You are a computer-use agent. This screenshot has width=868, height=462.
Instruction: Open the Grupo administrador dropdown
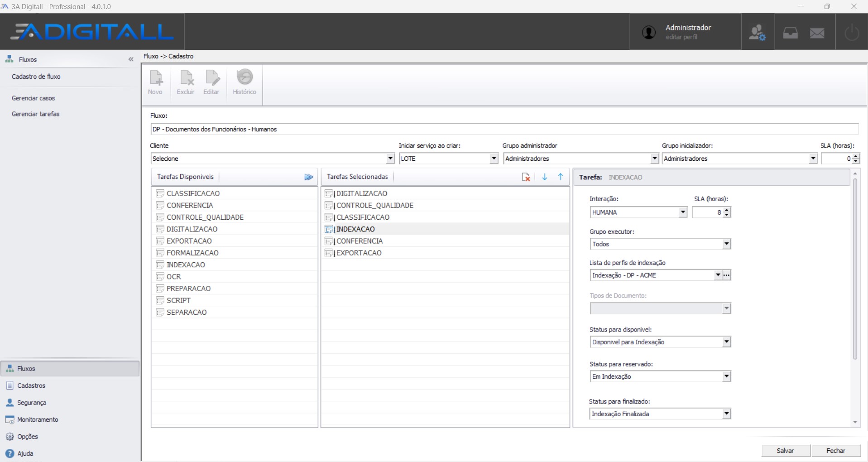coord(654,159)
